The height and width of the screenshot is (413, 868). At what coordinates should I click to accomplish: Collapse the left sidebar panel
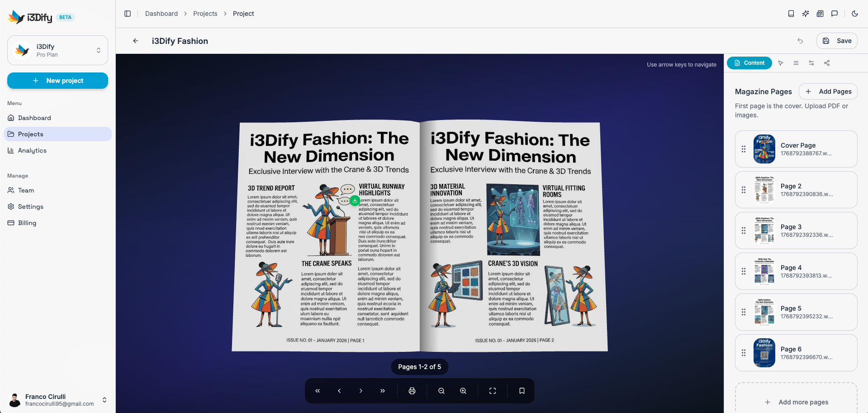(x=127, y=14)
